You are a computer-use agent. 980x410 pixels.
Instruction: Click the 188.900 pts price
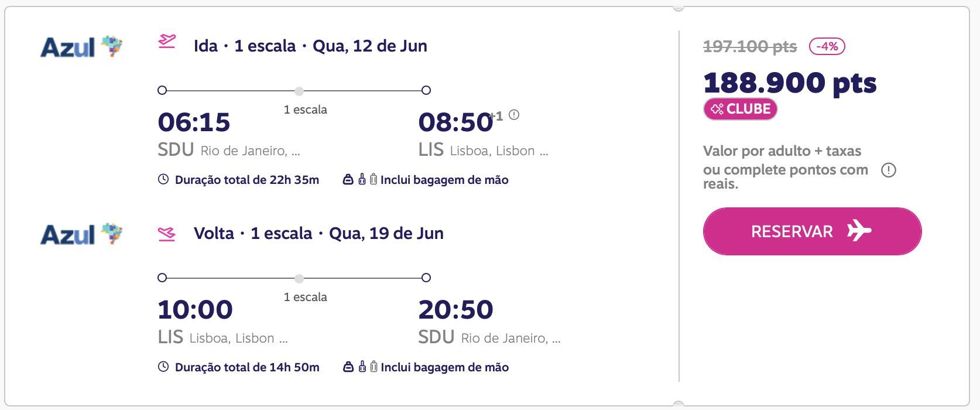[x=790, y=83]
